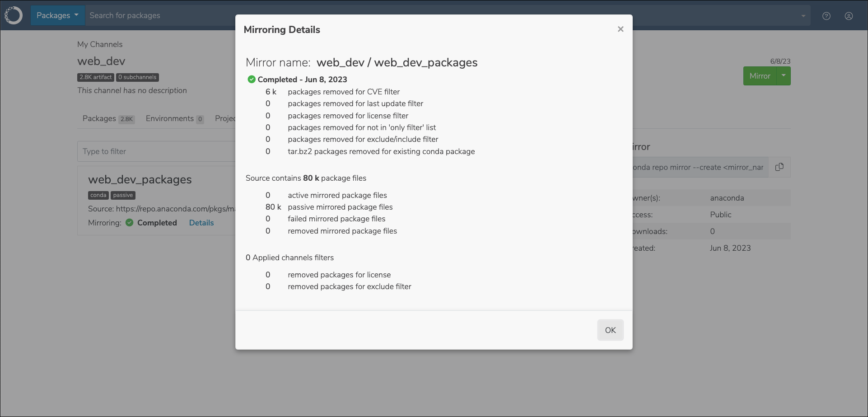Open the web_dev_packages mirror title
The height and width of the screenshot is (417, 868).
pos(140,179)
